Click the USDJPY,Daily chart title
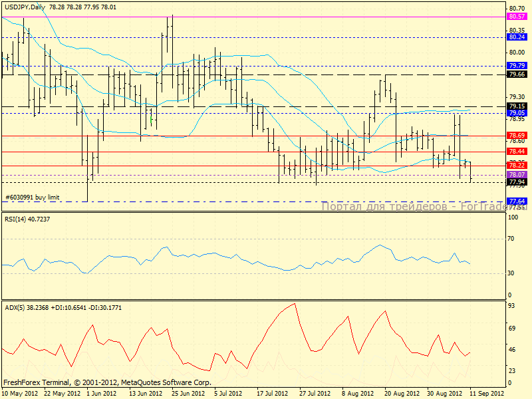Image resolution: width=532 pixels, height=399 pixels. (25, 7)
